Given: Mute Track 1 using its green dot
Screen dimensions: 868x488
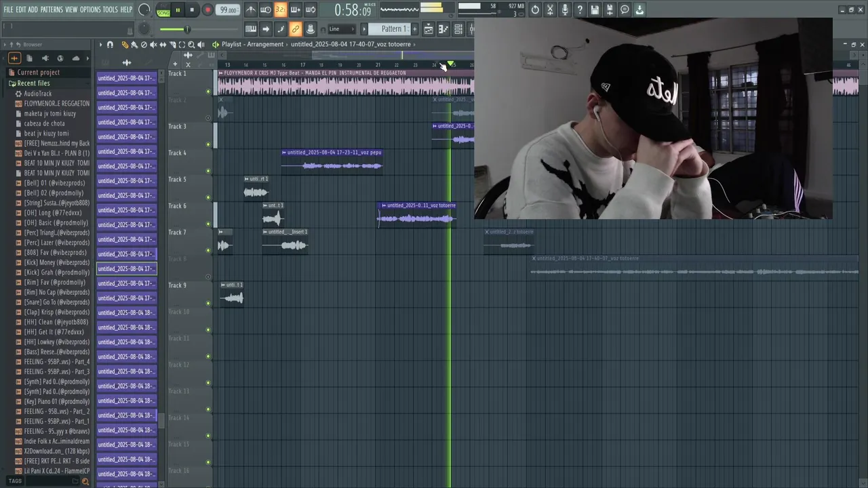Looking at the screenshot, I should pos(208,91).
